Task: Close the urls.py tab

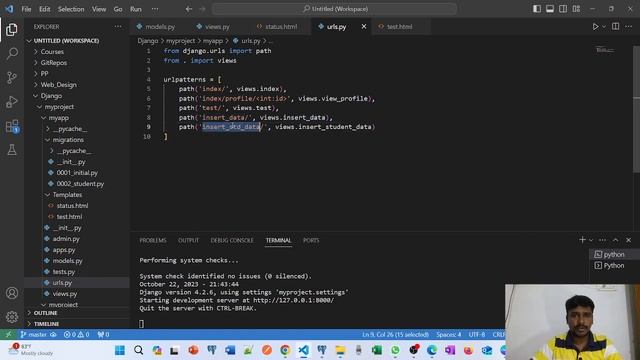Action: (364, 27)
